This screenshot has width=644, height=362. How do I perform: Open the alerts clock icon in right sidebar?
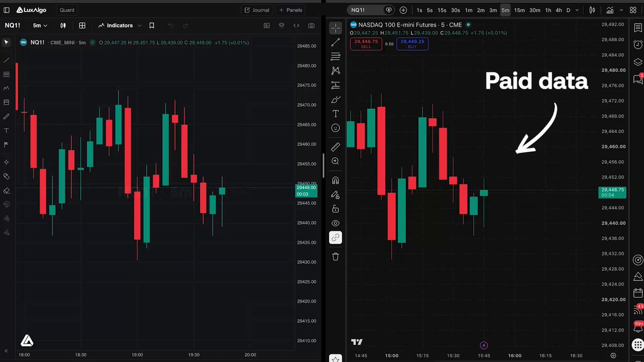point(638,45)
